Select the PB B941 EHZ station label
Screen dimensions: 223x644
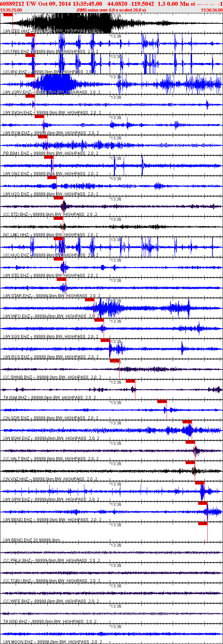click(x=51, y=153)
